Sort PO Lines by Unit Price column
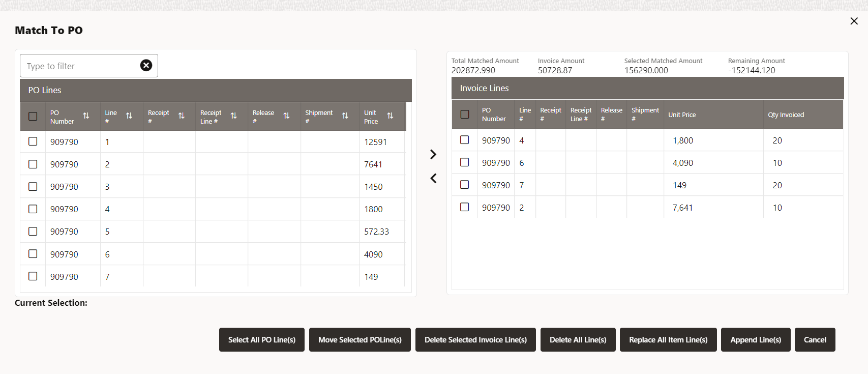Image resolution: width=868 pixels, height=374 pixels. pyautogui.click(x=390, y=116)
